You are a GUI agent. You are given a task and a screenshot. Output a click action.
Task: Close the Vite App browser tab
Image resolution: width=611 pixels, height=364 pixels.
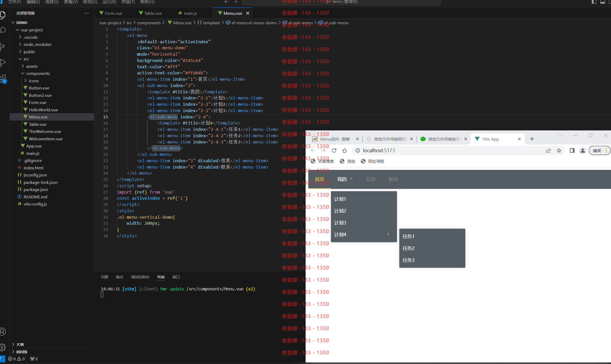tap(519, 139)
